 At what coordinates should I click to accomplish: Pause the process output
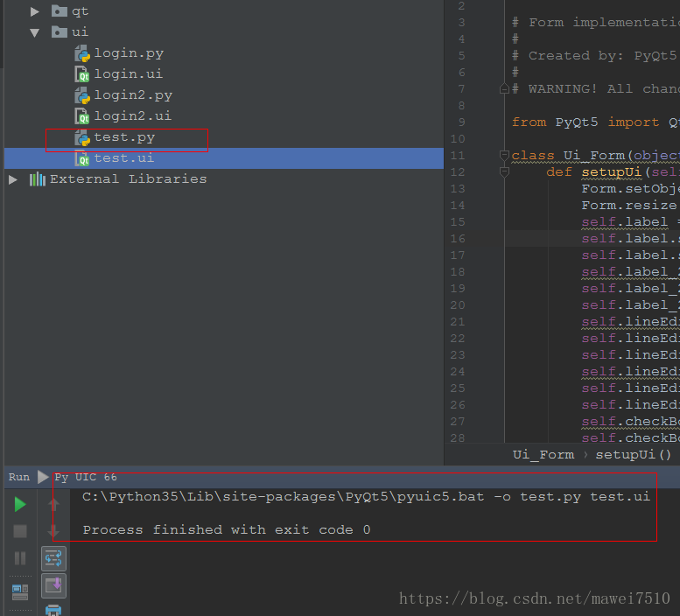(x=20, y=558)
